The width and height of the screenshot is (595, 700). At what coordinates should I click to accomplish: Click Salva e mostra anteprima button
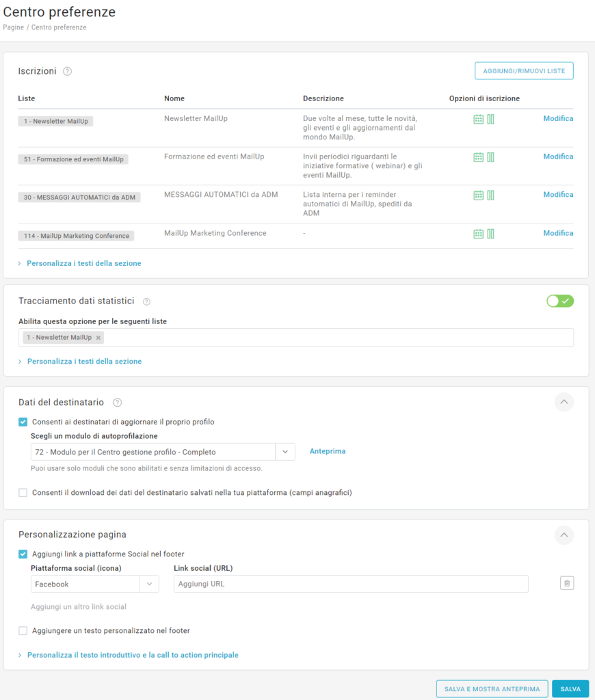coord(491,689)
